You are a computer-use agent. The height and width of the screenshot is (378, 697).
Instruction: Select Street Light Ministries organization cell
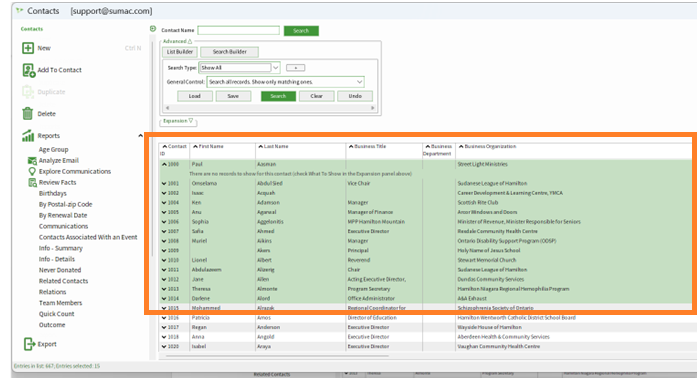point(482,165)
